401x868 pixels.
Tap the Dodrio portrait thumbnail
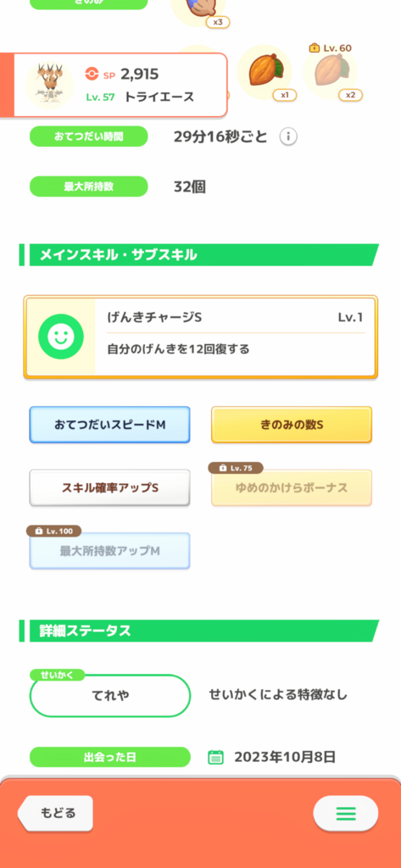click(x=49, y=85)
